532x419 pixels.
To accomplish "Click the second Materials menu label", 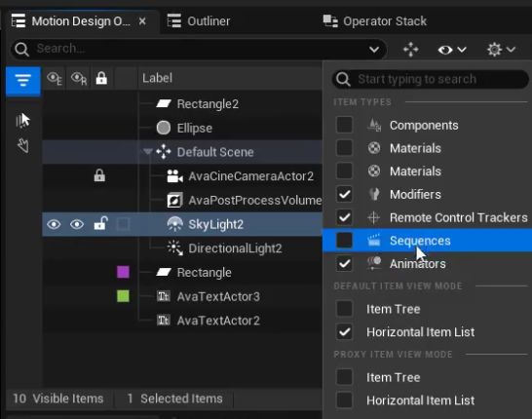I will [x=415, y=171].
